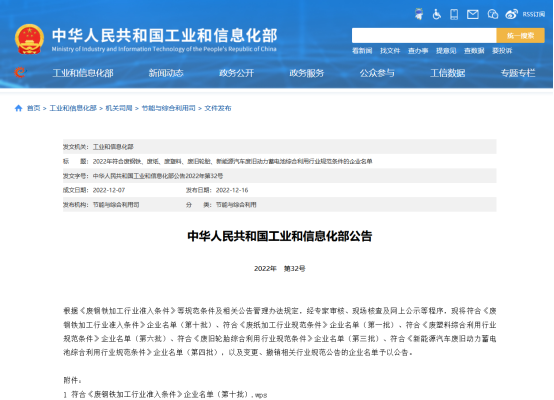Click the 附件 label
This screenshot has height=400, width=554.
tap(72, 380)
